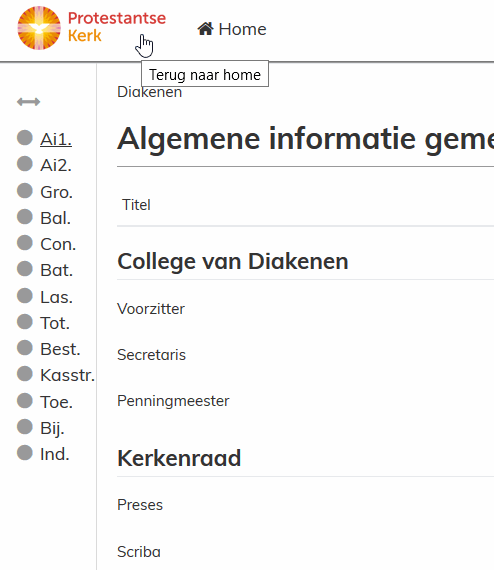Open the Ai1. sidebar item
Viewport: 494px width, 570px height.
click(56, 139)
